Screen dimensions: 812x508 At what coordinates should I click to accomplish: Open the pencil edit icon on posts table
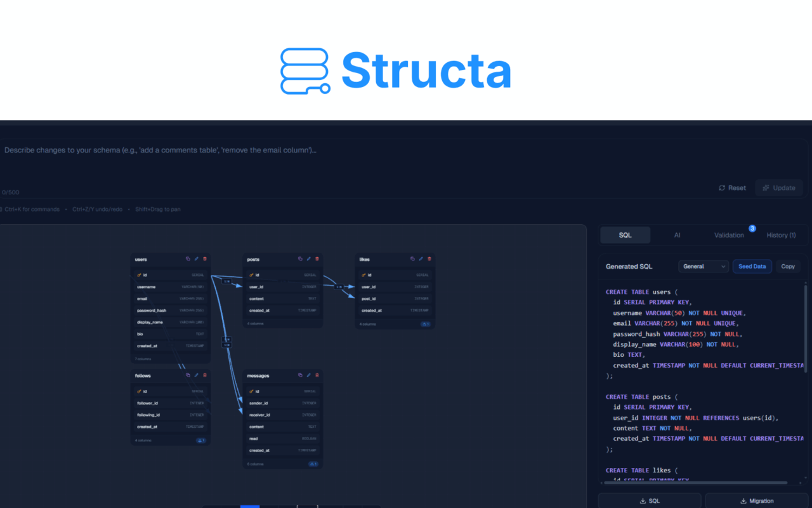[309, 259]
